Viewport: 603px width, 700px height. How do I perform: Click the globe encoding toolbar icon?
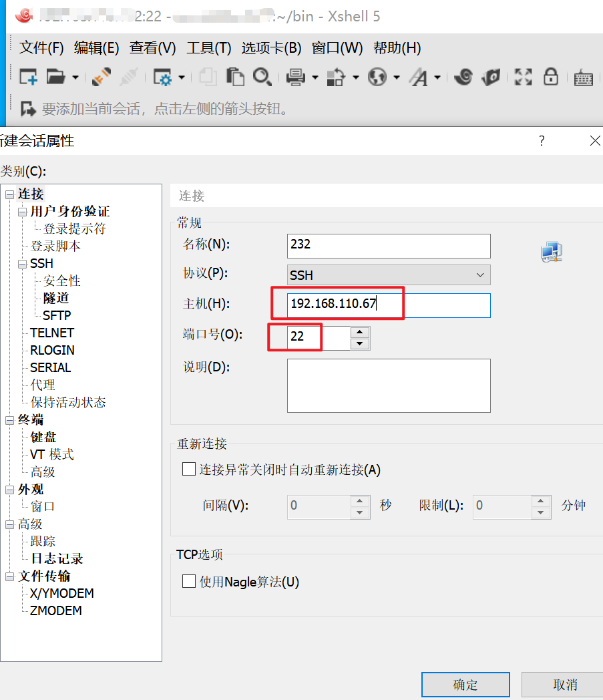click(x=377, y=77)
